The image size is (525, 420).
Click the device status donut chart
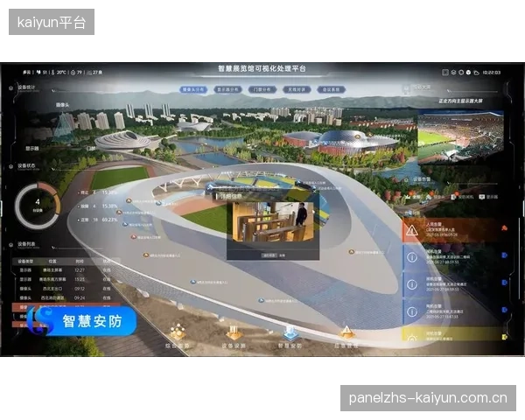(x=38, y=206)
